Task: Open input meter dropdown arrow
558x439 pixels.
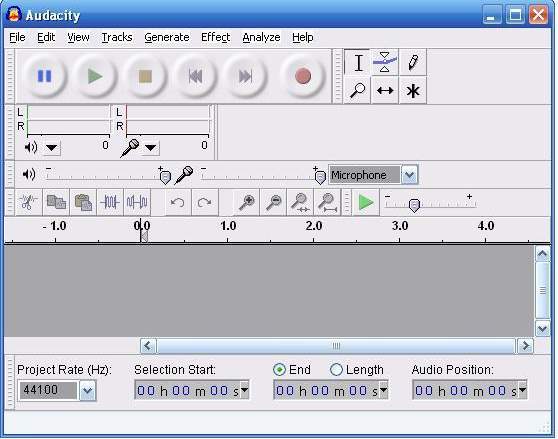Action: pyautogui.click(x=151, y=148)
